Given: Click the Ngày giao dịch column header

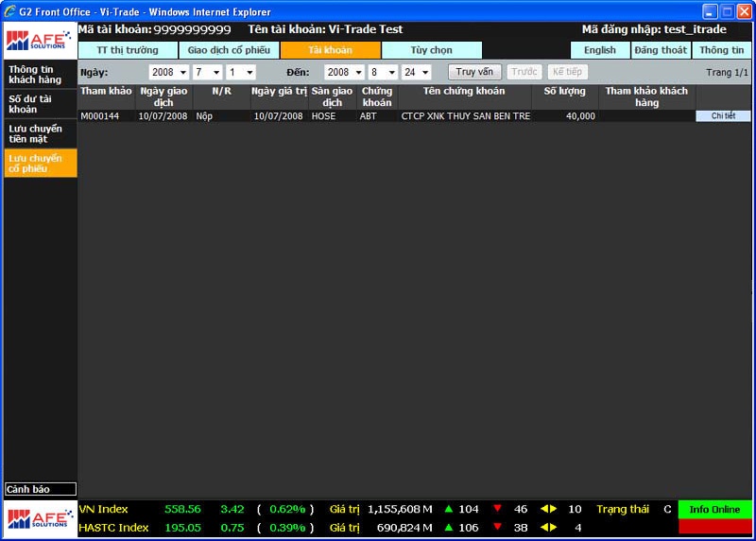Looking at the screenshot, I should [x=163, y=96].
